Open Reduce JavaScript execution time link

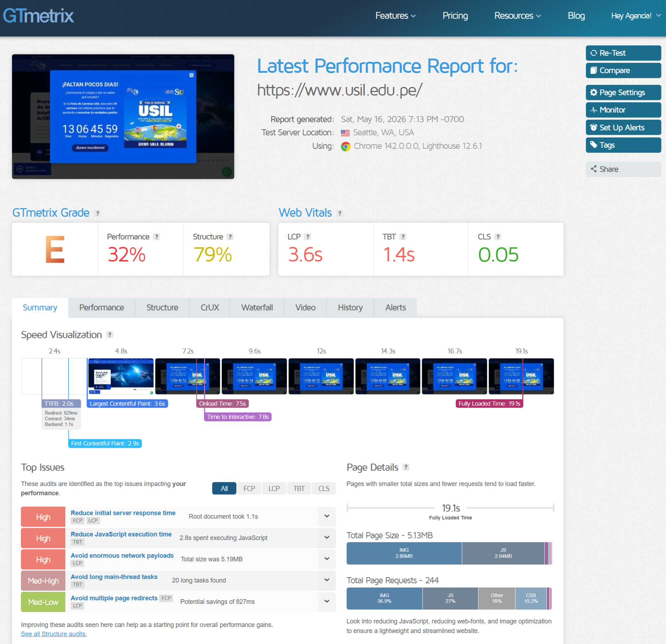pos(121,534)
